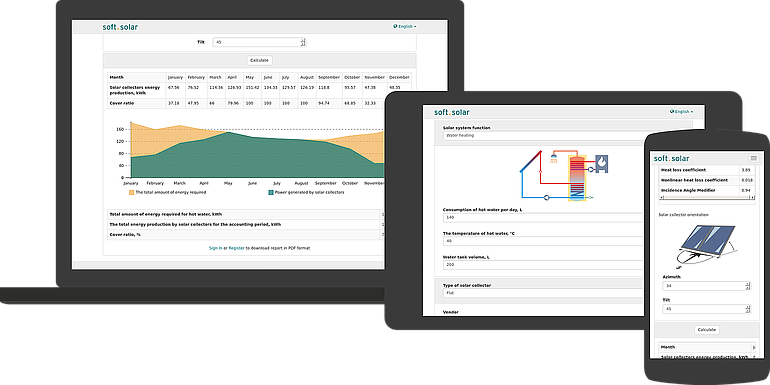Open the English language dropdown on the laptop
Image resolution: width=770 pixels, height=385 pixels.
405,27
